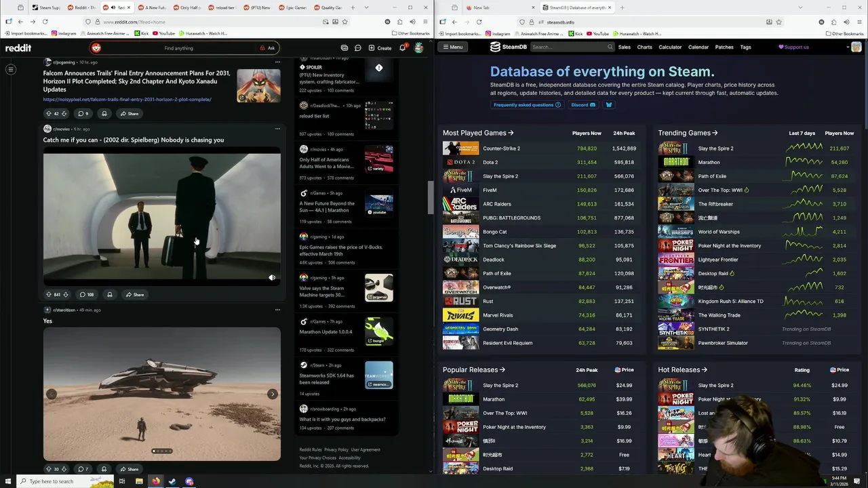Viewport: 868px width, 488px height.
Task: Bookmark steamdb.info with the star icon
Action: click(x=778, y=22)
